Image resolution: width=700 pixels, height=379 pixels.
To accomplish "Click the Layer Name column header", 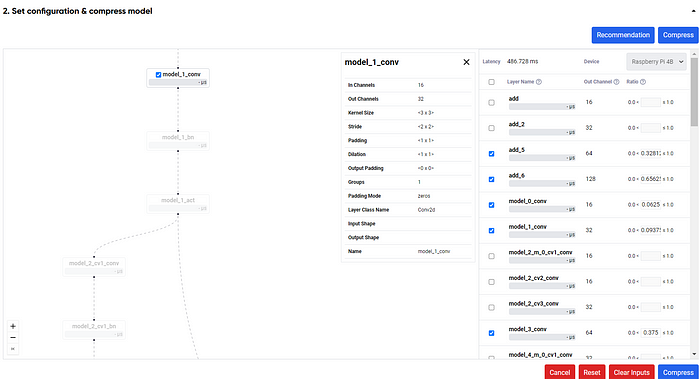I will point(521,82).
